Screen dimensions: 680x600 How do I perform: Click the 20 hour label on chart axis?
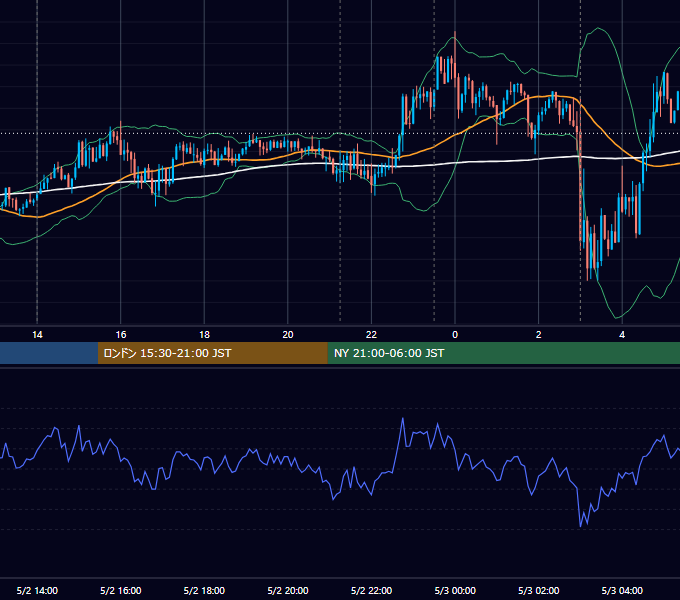tap(288, 335)
